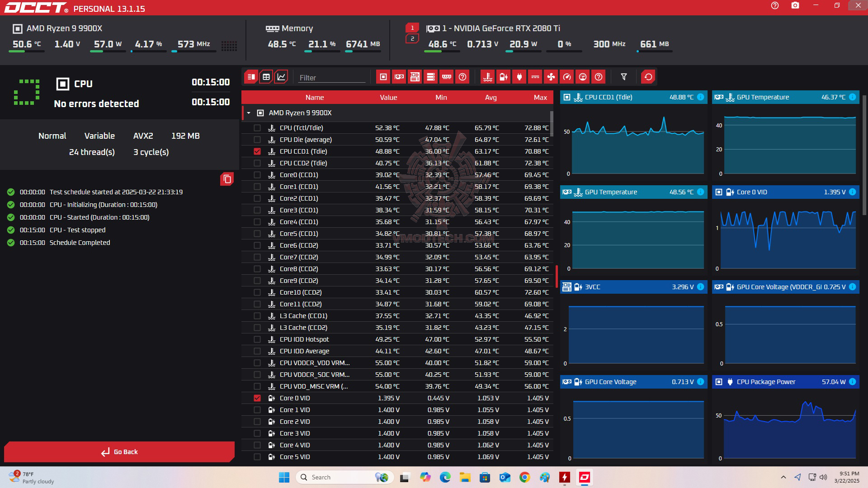The image size is (868, 488).
Task: Toggle the fan sensor filter icon
Action: click(x=551, y=77)
